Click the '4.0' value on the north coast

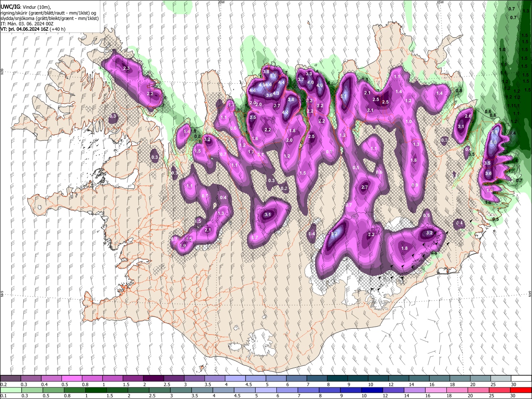[x=310, y=82]
